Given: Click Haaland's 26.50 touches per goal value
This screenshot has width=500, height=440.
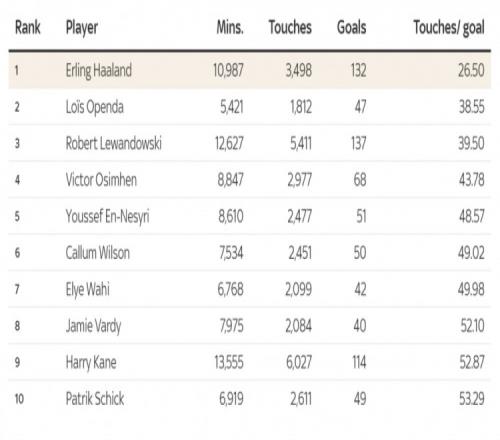Looking at the screenshot, I should 471,70.
